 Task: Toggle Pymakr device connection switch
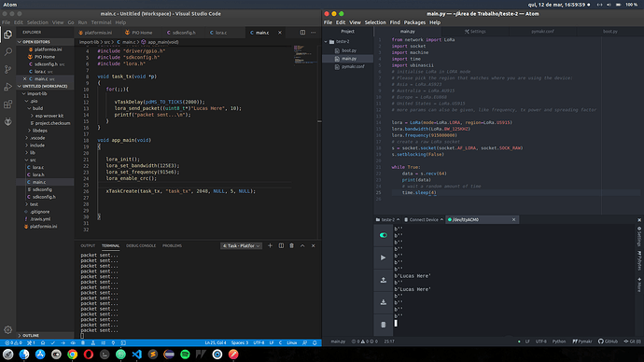[384, 235]
